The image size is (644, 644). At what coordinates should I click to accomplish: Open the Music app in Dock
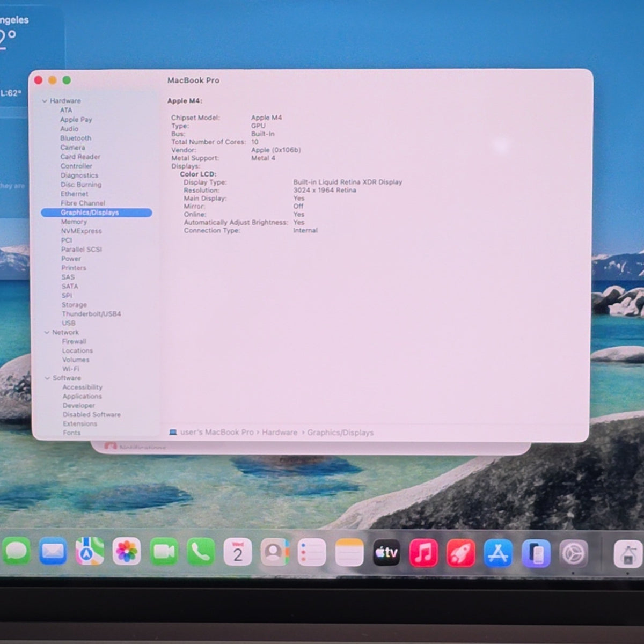pyautogui.click(x=423, y=553)
